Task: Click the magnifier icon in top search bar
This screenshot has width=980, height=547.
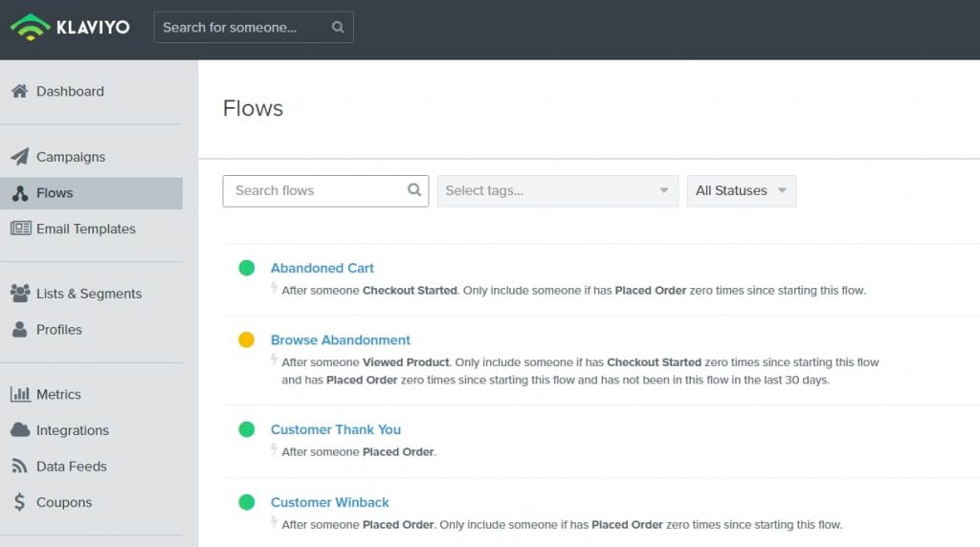Action: (x=338, y=28)
